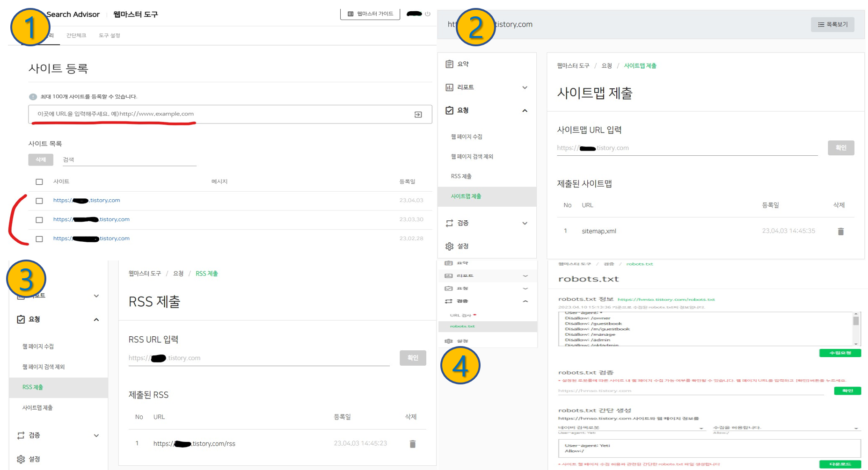Image resolution: width=868 pixels, height=470 pixels.
Task: Collapse 요청 chevron on 사이트맵 제출 page
Action: (x=525, y=111)
